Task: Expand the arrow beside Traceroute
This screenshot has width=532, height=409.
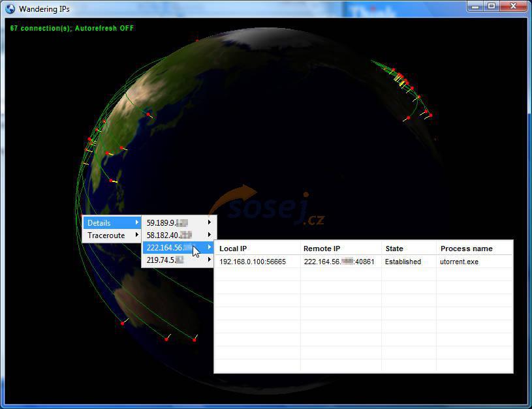Action: pos(136,235)
